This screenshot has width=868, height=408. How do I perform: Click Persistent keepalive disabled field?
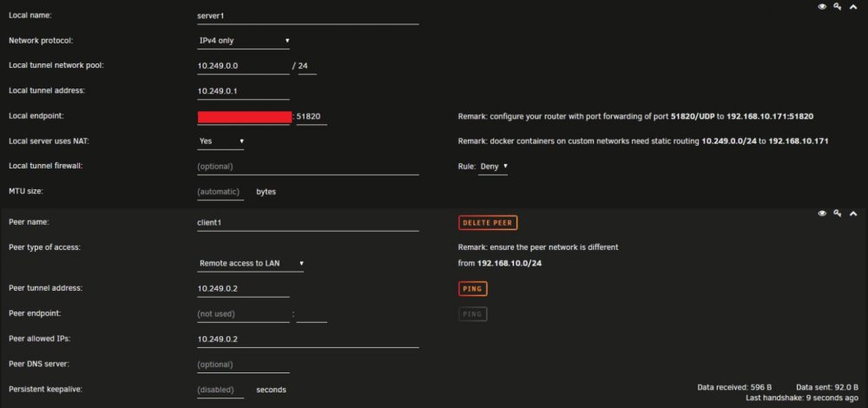pyautogui.click(x=220, y=390)
